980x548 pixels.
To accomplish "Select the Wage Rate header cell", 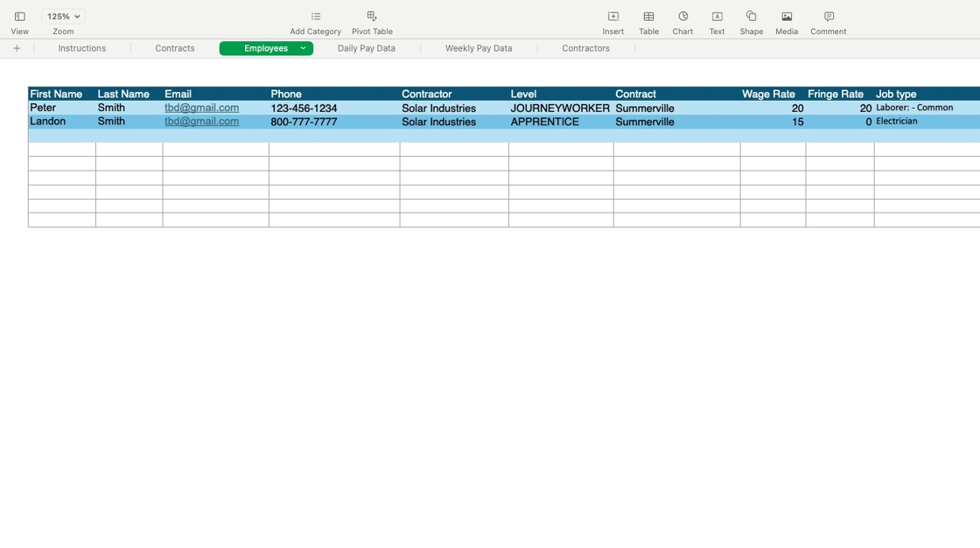I will click(773, 94).
